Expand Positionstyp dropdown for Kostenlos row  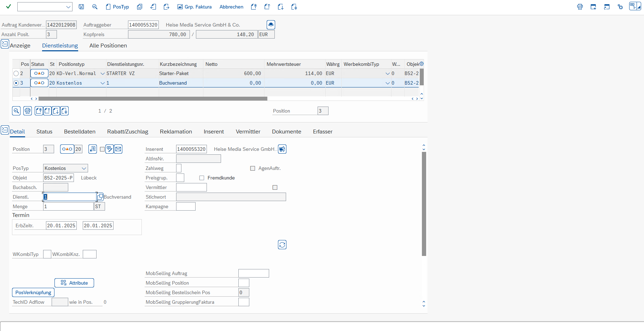pos(103,83)
